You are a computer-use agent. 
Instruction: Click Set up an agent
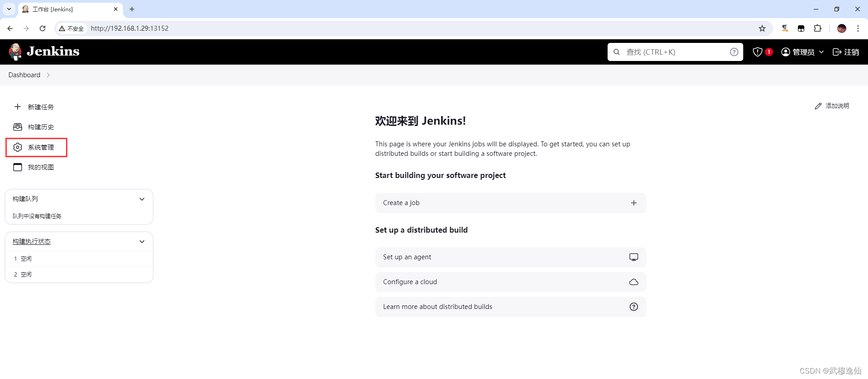[x=511, y=257]
